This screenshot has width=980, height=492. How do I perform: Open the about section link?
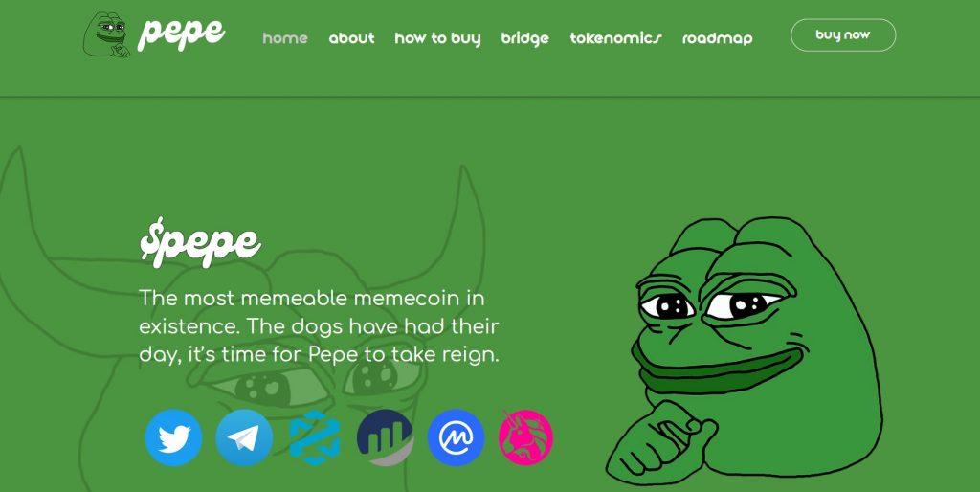(x=351, y=38)
